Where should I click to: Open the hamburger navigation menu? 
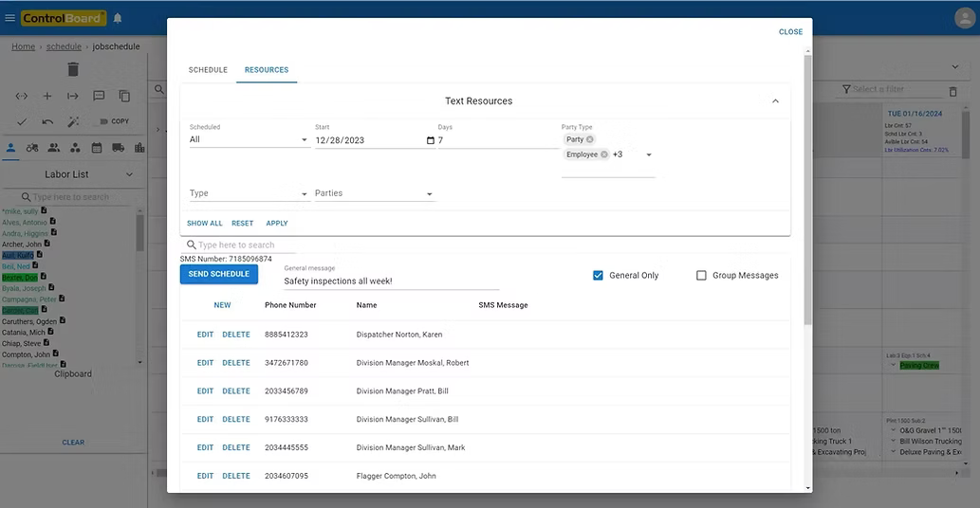[10, 18]
